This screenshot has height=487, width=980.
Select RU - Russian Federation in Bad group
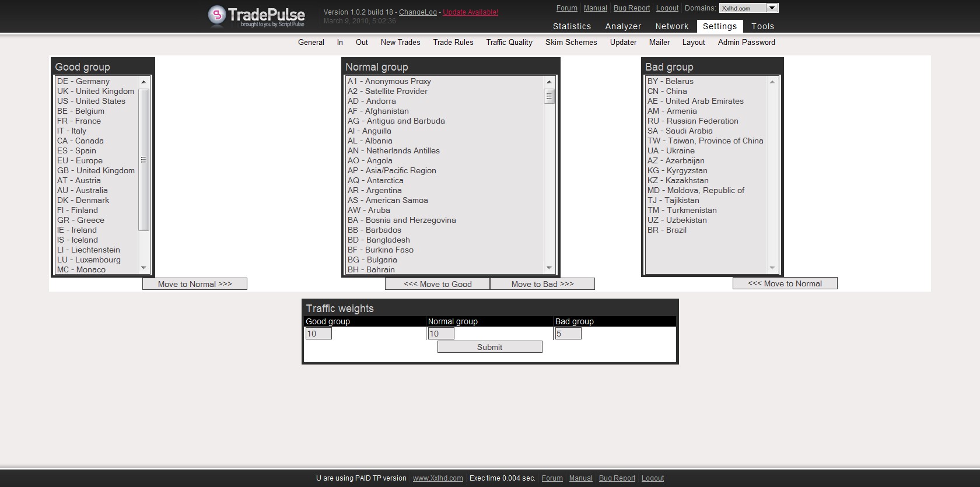pos(692,121)
